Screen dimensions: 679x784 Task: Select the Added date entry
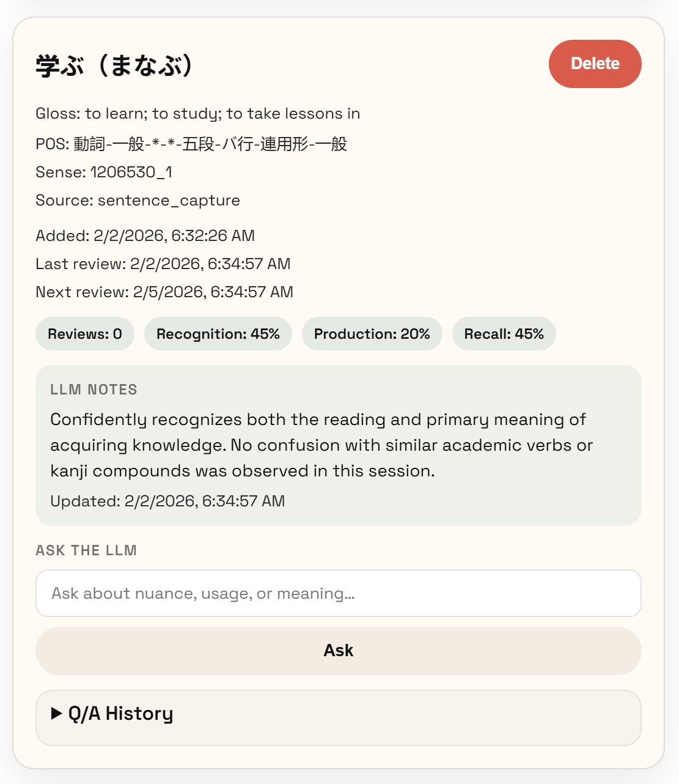point(145,235)
